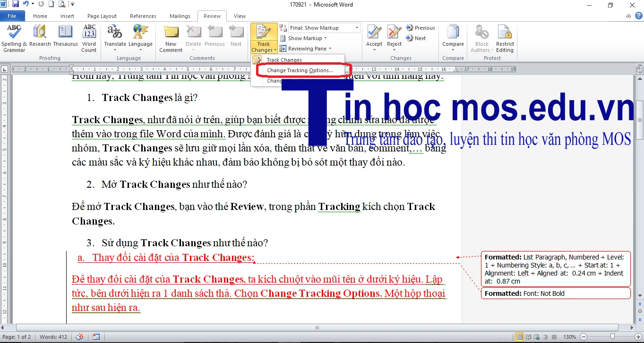Viewport: 644px width, 343px height.
Task: Click the horizontal scrollbar thumb
Action: [316, 327]
